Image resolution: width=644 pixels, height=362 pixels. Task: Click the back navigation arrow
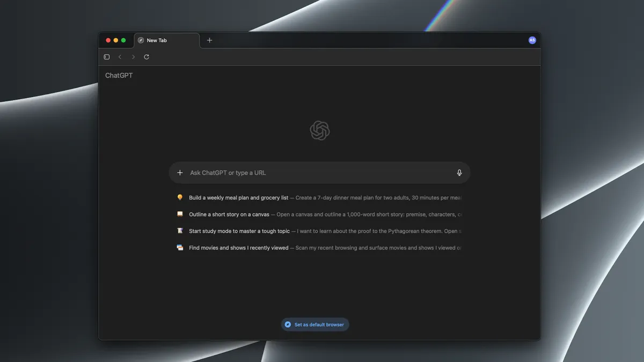click(120, 57)
